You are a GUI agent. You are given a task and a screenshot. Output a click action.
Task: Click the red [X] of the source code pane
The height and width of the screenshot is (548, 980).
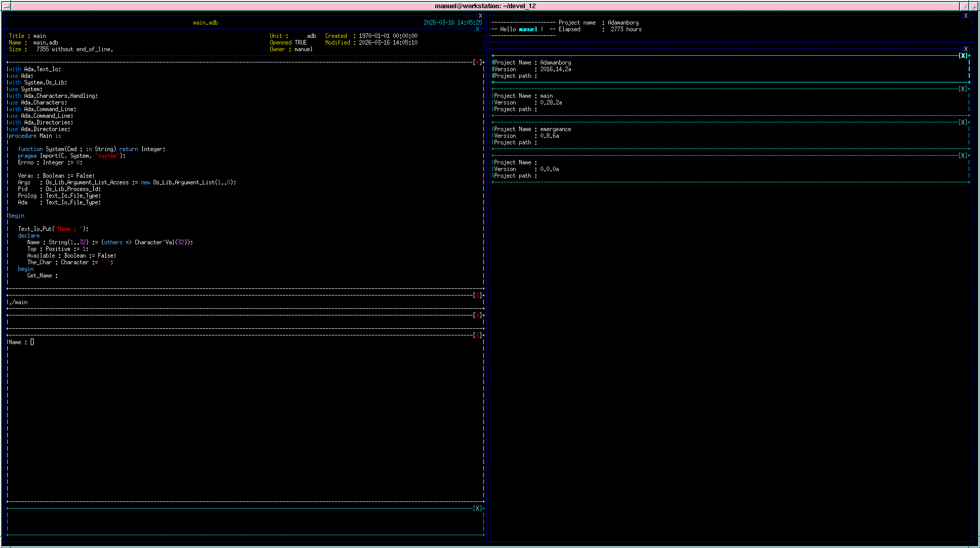pyautogui.click(x=477, y=62)
